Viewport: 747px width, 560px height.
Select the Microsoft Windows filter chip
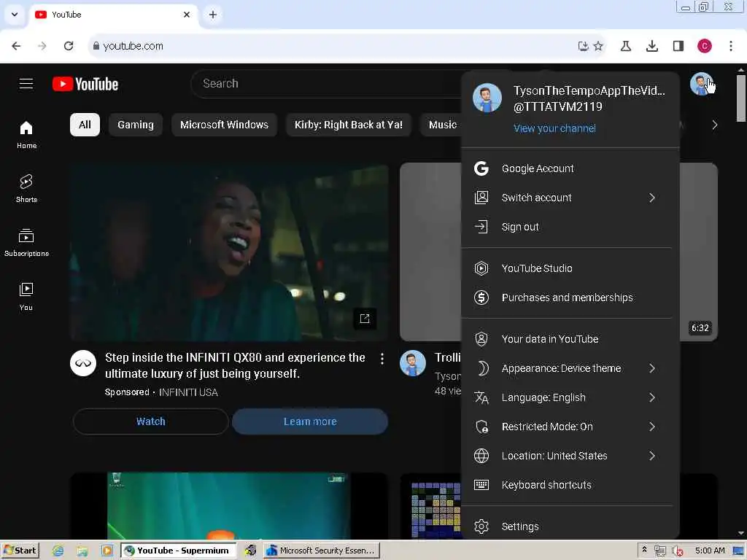tap(224, 125)
